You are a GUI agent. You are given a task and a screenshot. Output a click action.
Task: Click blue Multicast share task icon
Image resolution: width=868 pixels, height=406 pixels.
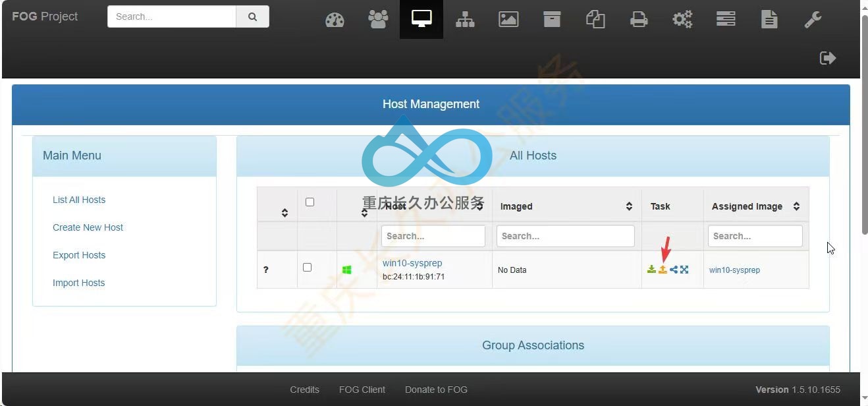pos(674,270)
